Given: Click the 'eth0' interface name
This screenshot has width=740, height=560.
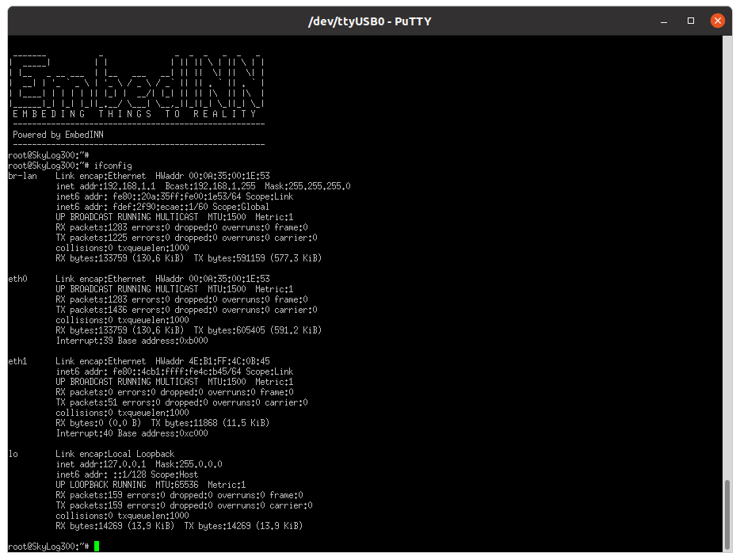Looking at the screenshot, I should [18, 279].
